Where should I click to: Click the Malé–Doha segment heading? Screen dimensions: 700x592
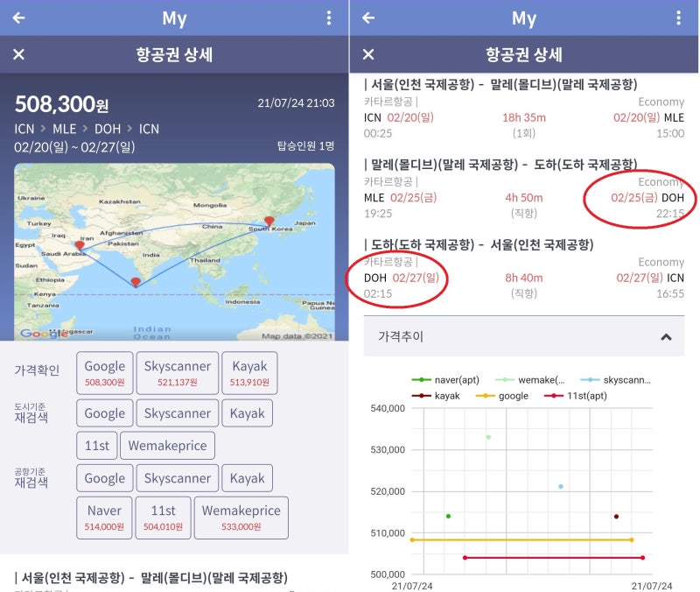click(500, 165)
